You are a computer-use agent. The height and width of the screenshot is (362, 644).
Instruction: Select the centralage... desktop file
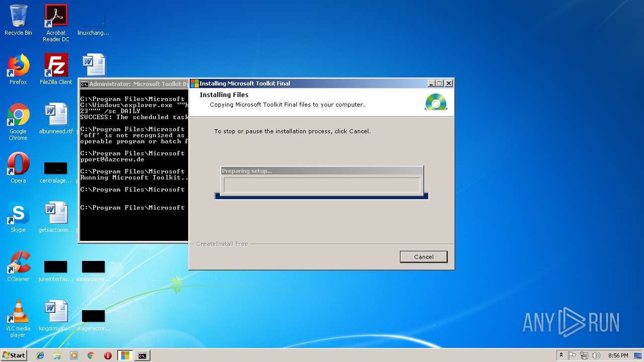pyautogui.click(x=56, y=171)
